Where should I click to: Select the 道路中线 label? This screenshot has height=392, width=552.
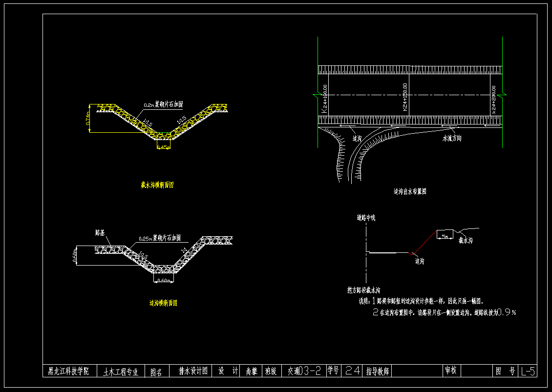click(366, 217)
